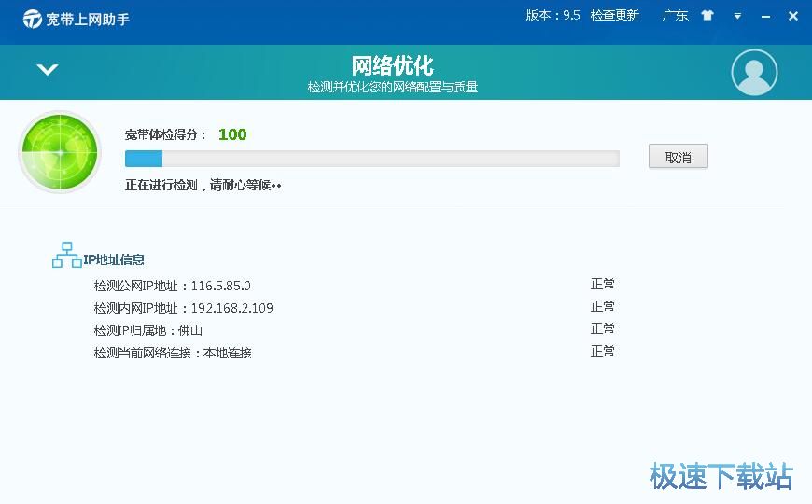Click the IP地址信息 section title
The image size is (812, 504).
click(x=114, y=259)
